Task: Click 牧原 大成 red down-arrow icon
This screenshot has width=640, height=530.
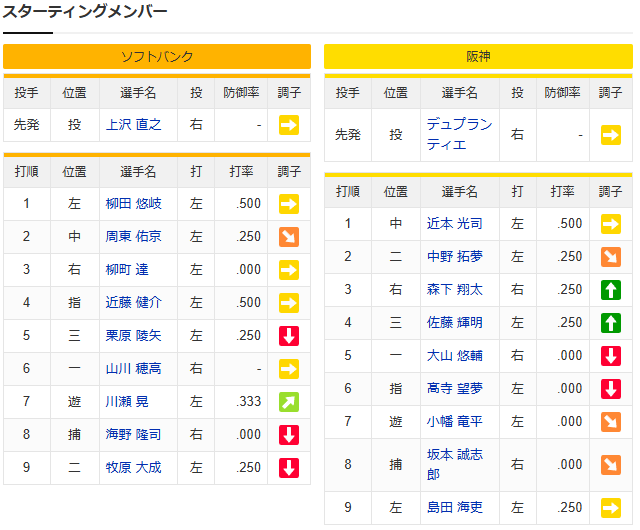Action: tap(289, 468)
